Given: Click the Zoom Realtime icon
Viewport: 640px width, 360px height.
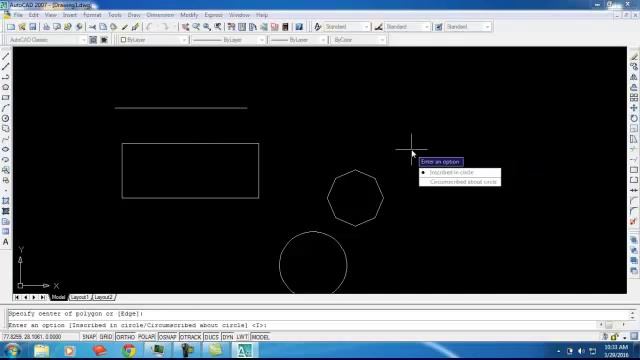Looking at the screenshot, I should coord(196,27).
